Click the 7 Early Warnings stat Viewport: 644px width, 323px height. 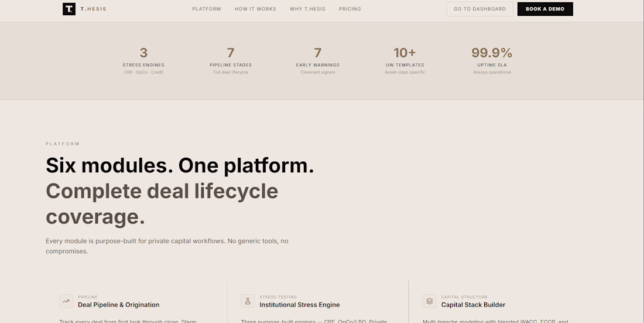(x=318, y=60)
